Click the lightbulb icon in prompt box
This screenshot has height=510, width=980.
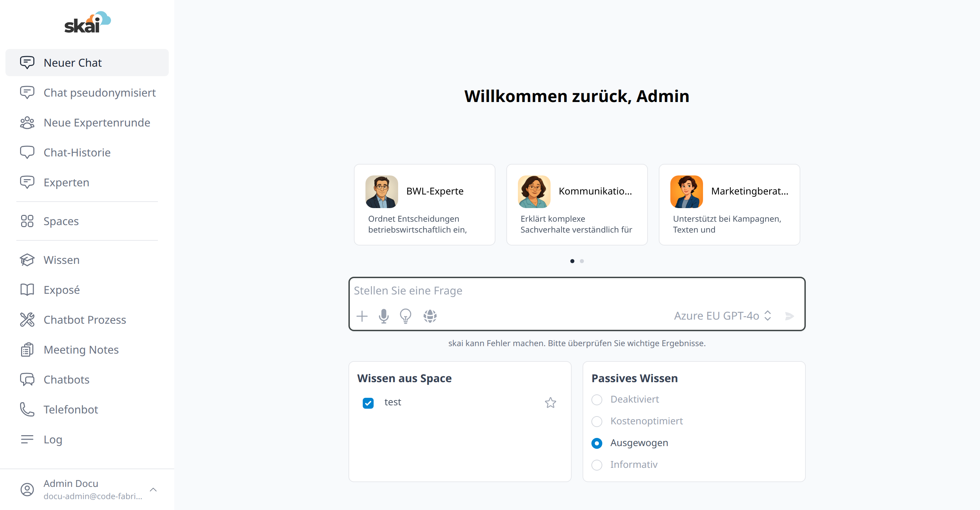click(406, 316)
